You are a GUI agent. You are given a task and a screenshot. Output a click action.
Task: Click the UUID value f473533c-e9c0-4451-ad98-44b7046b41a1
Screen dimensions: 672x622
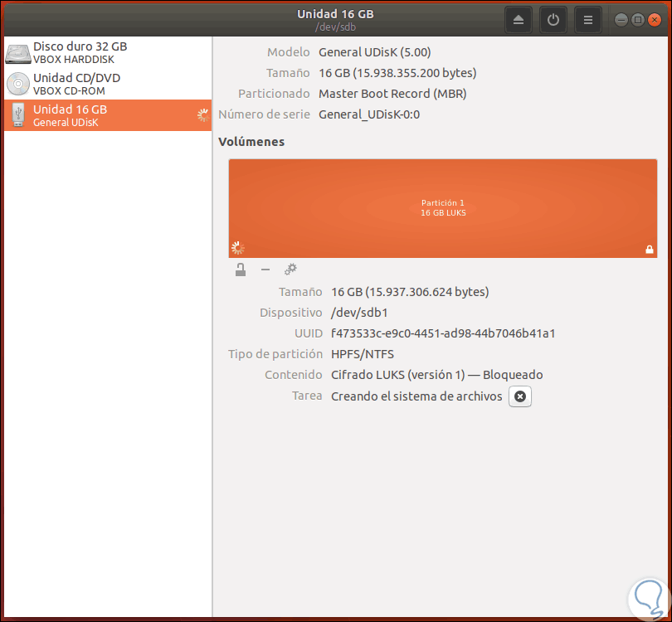[443, 333]
